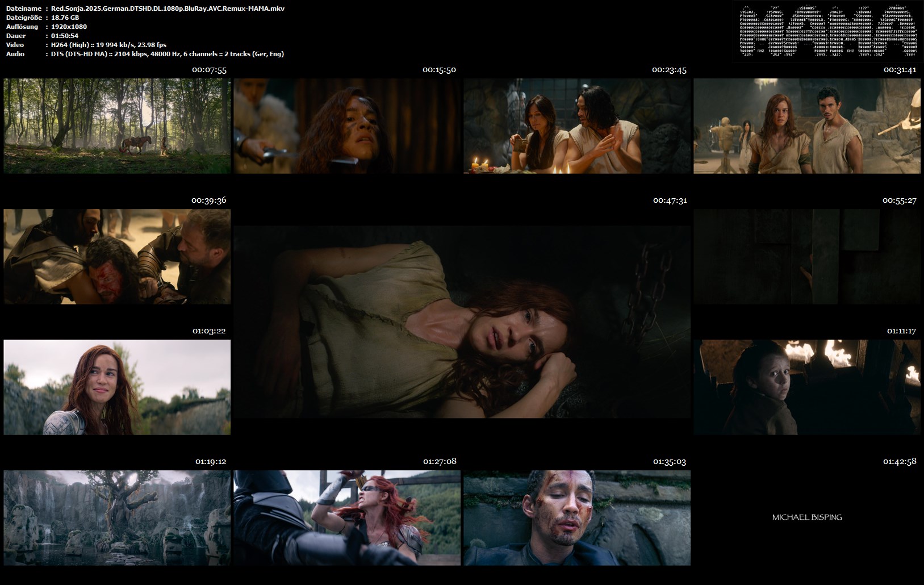The image size is (924, 585).
Task: Select the child beside torches thumbnail
Action: (x=807, y=387)
